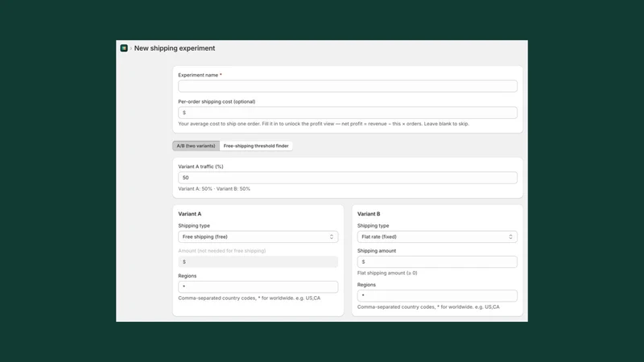Click the profit view helper text
Viewport: 644px width, 362px height.
[x=324, y=124]
